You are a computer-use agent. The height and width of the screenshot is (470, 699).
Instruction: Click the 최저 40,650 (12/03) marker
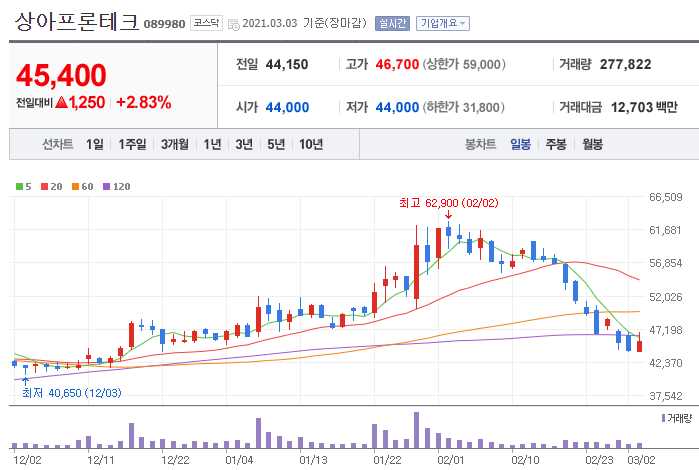[72, 393]
